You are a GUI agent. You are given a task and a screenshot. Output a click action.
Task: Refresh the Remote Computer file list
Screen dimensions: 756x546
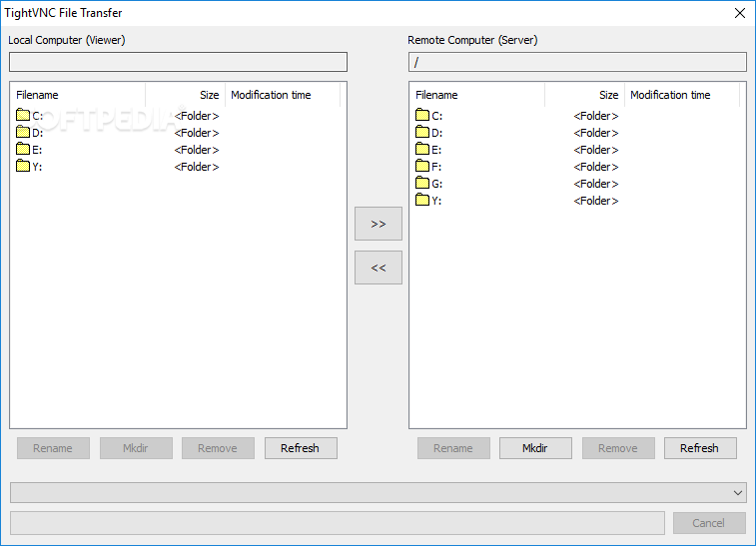click(700, 448)
